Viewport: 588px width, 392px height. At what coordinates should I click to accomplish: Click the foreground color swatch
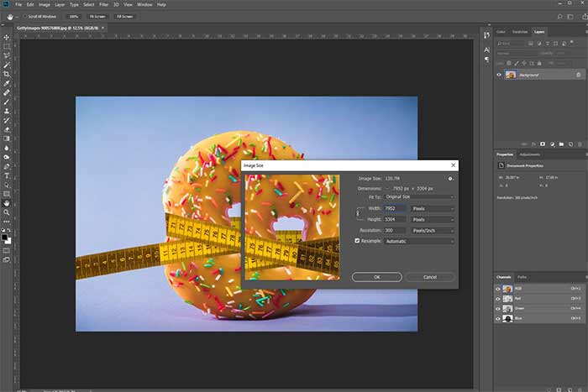coord(5,236)
